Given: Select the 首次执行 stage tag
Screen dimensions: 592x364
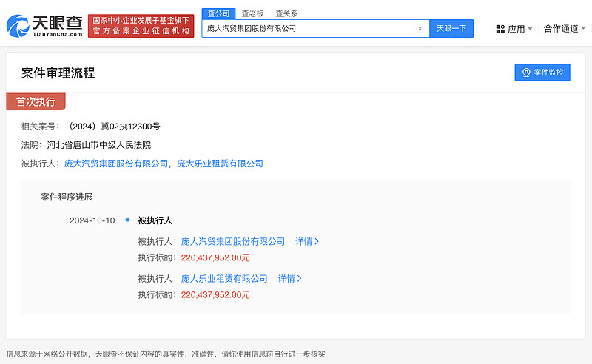Looking at the screenshot, I should point(36,101).
